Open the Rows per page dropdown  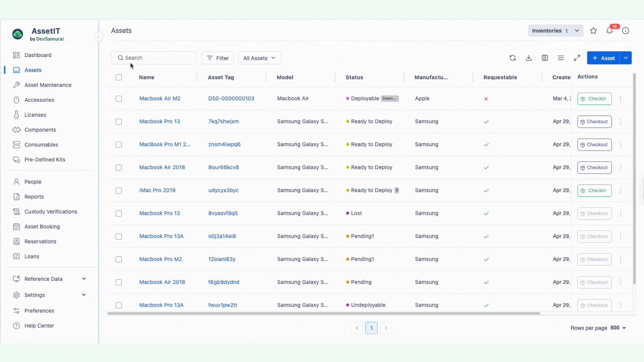[x=616, y=328]
